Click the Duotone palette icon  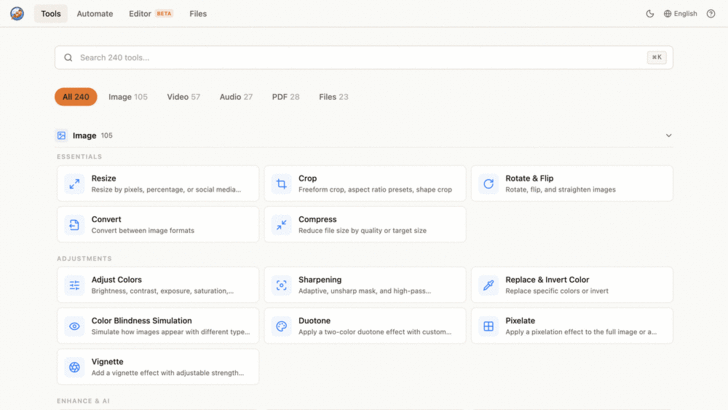click(281, 326)
